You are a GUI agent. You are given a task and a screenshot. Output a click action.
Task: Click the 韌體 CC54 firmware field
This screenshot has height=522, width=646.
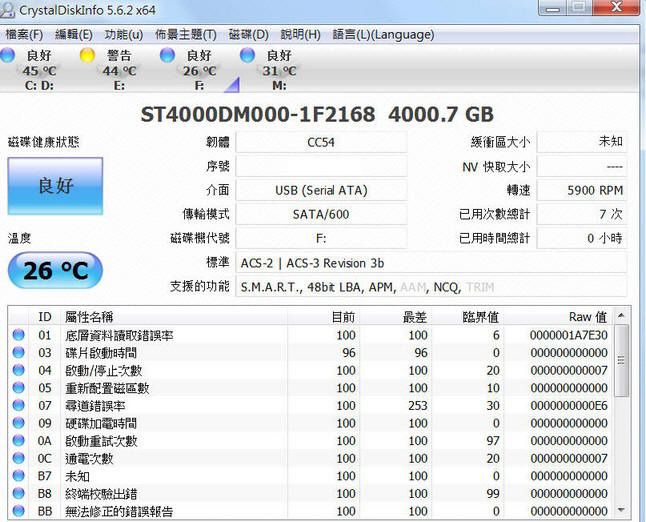pyautogui.click(x=321, y=143)
